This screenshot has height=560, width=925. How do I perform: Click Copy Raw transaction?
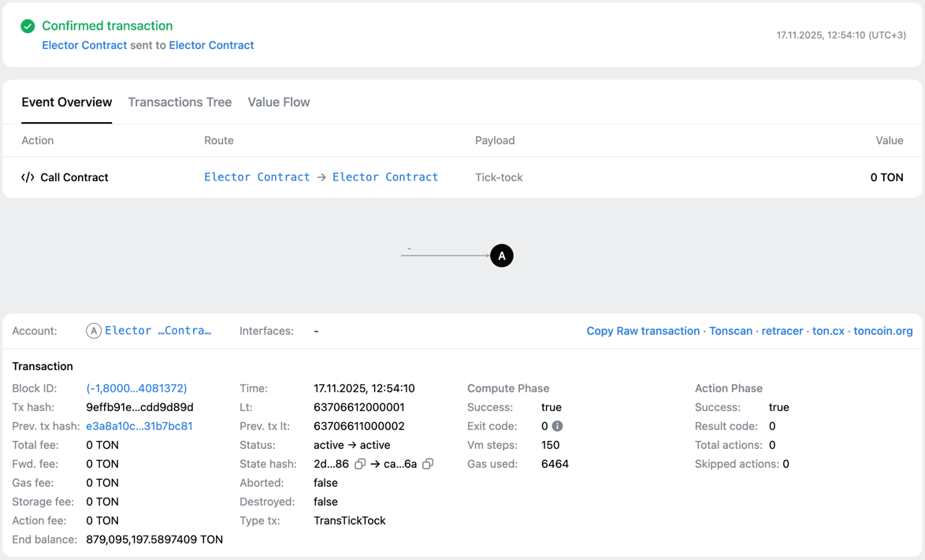point(643,332)
